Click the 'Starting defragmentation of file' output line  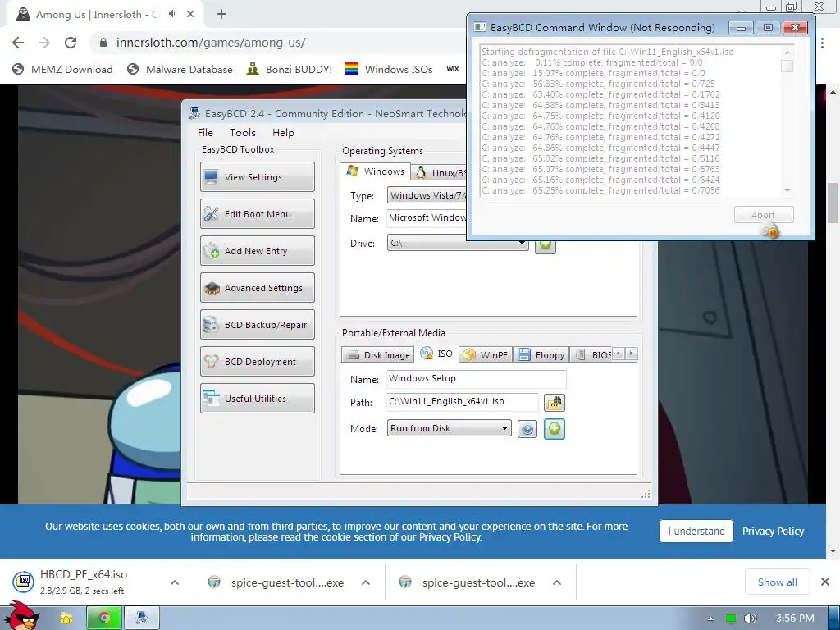[x=608, y=52]
